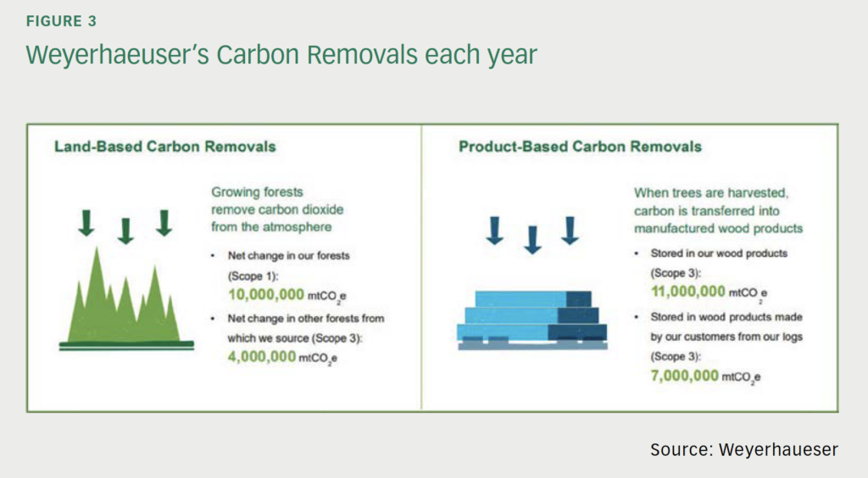Select the title "Weyerhaeuser's Carbon Removals each year"

281,55
